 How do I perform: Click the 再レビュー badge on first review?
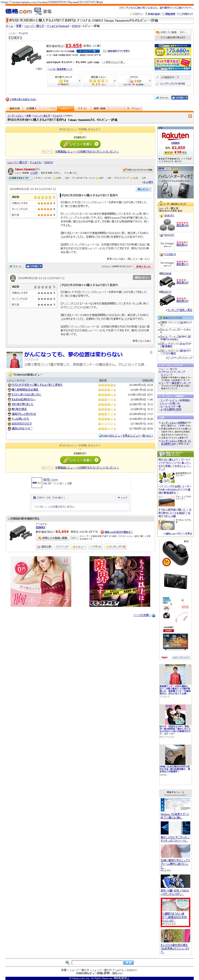point(144,189)
